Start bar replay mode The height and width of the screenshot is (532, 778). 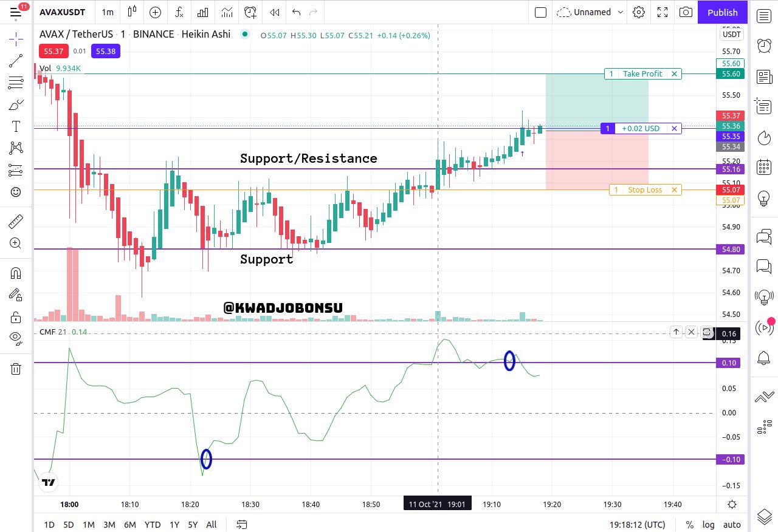pos(275,12)
